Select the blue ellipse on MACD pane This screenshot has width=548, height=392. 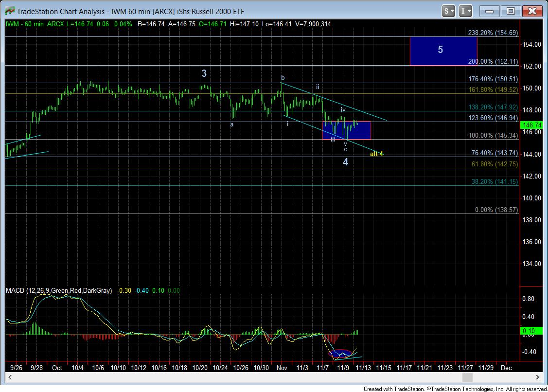click(340, 354)
